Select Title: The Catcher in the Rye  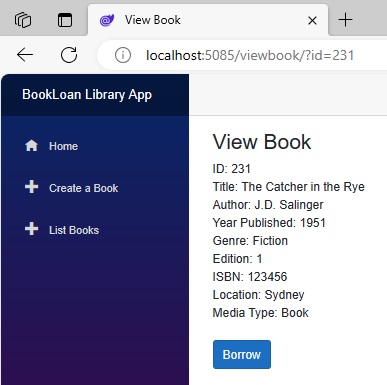coord(289,187)
